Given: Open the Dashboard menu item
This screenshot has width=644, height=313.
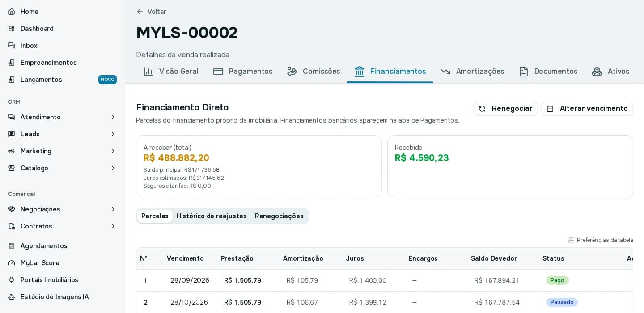Looking at the screenshot, I should [x=63, y=29].
